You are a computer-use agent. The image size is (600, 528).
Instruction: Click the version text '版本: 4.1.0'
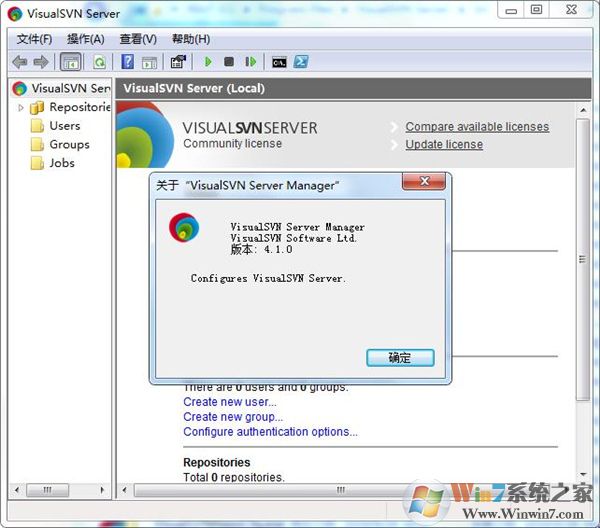[261, 249]
